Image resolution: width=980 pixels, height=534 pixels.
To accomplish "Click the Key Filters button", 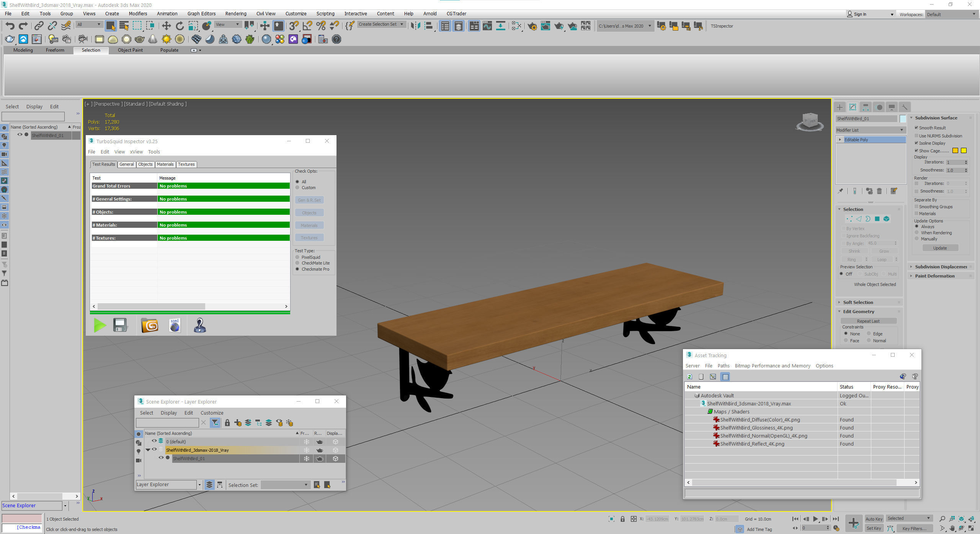I will pos(914,528).
